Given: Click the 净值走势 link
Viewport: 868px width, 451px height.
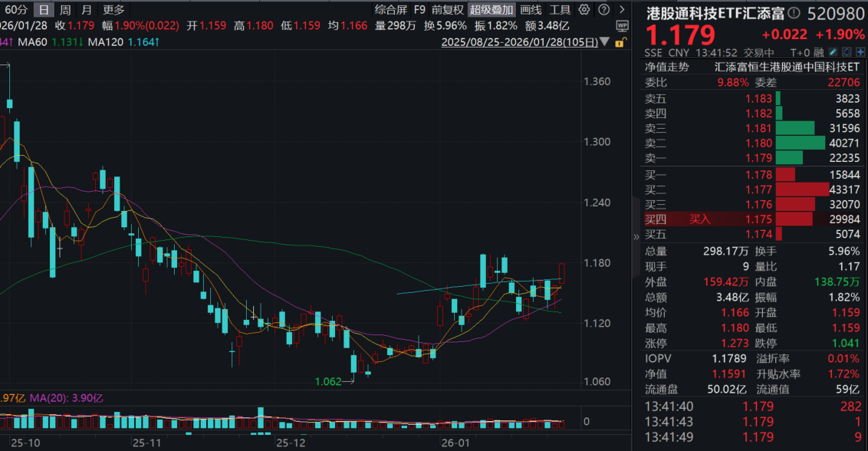Looking at the screenshot, I should [x=667, y=67].
